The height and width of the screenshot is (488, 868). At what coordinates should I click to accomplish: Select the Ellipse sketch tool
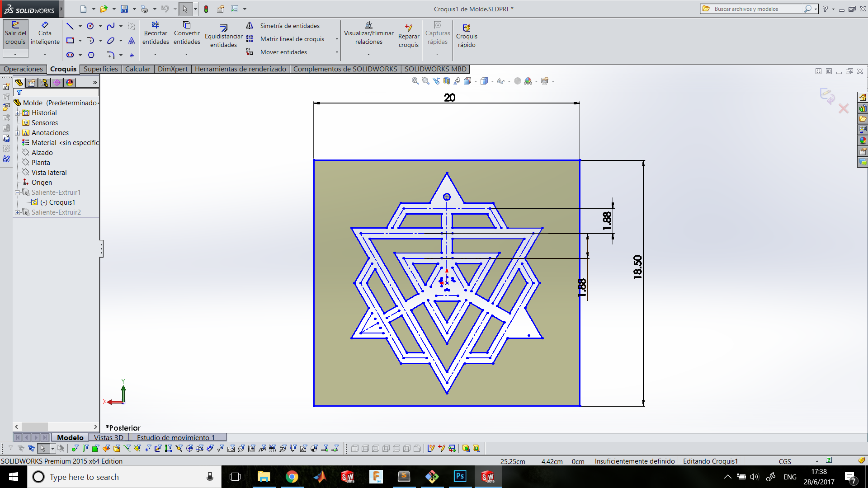coord(111,41)
